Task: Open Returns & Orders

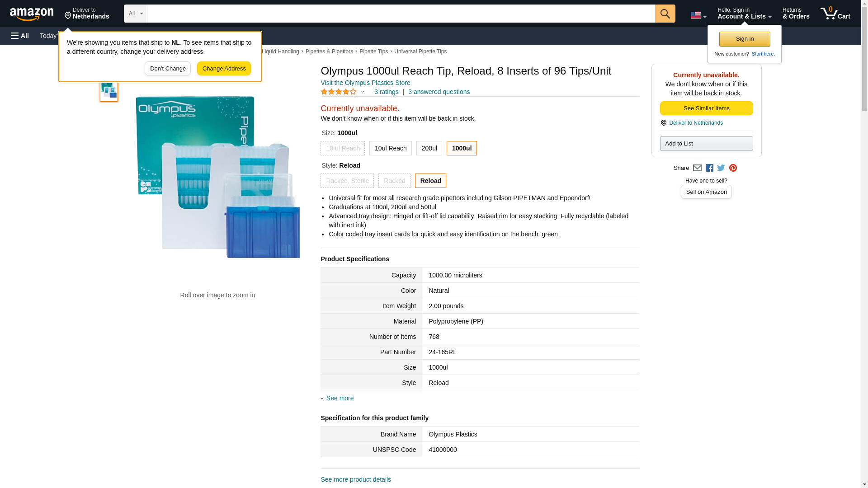Action: click(796, 14)
